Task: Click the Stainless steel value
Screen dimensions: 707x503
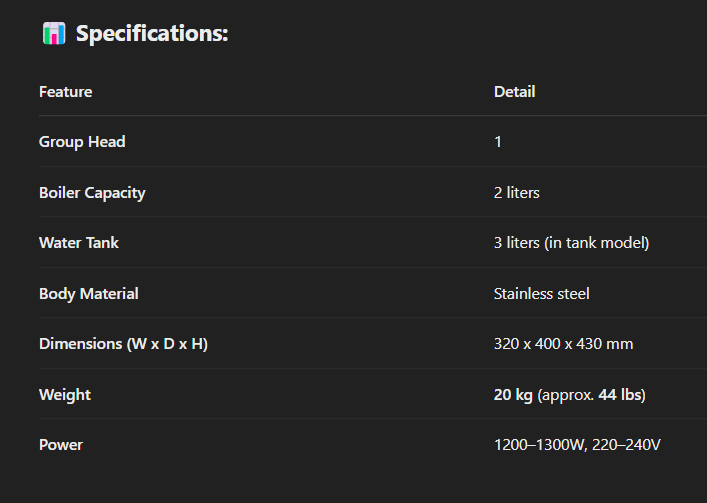Action: pos(542,294)
